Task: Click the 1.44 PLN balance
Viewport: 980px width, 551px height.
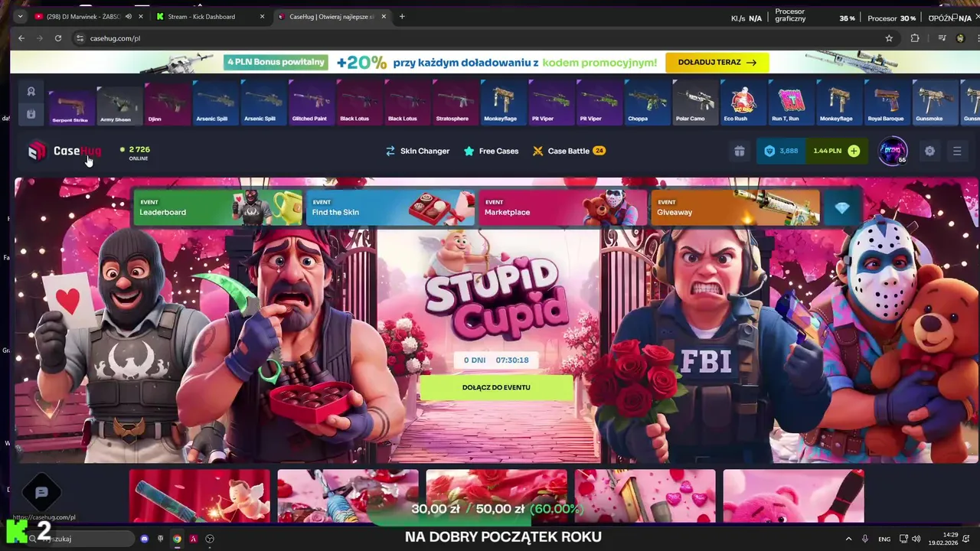Action: 828,151
